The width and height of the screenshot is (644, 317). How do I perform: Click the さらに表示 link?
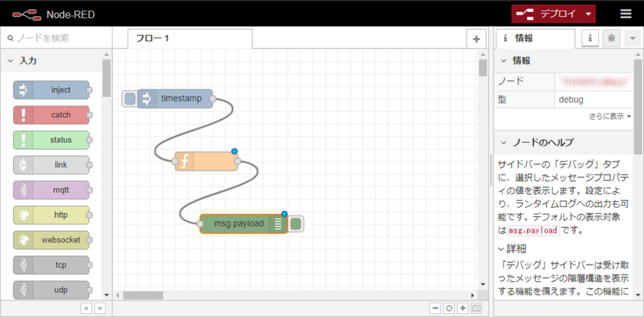pos(609,116)
